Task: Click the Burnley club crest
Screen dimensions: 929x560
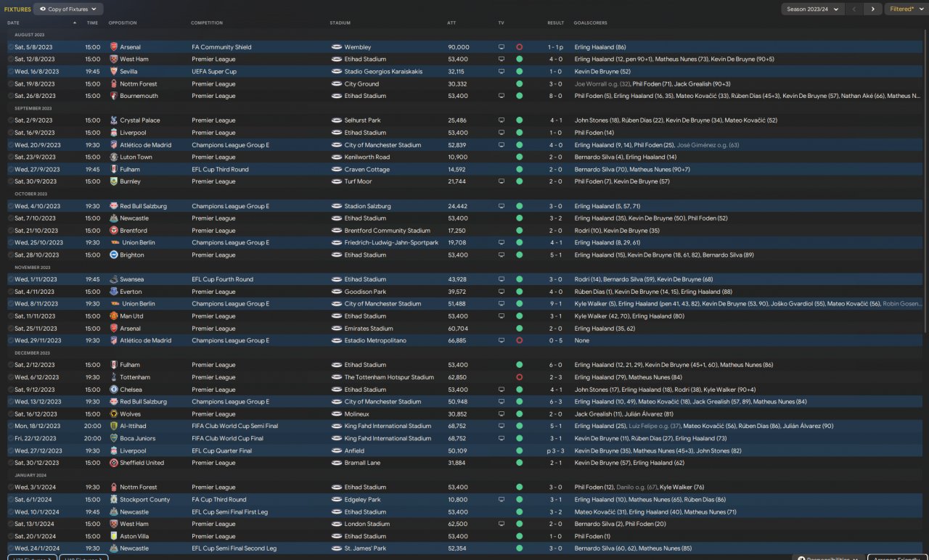Action: 114,181
